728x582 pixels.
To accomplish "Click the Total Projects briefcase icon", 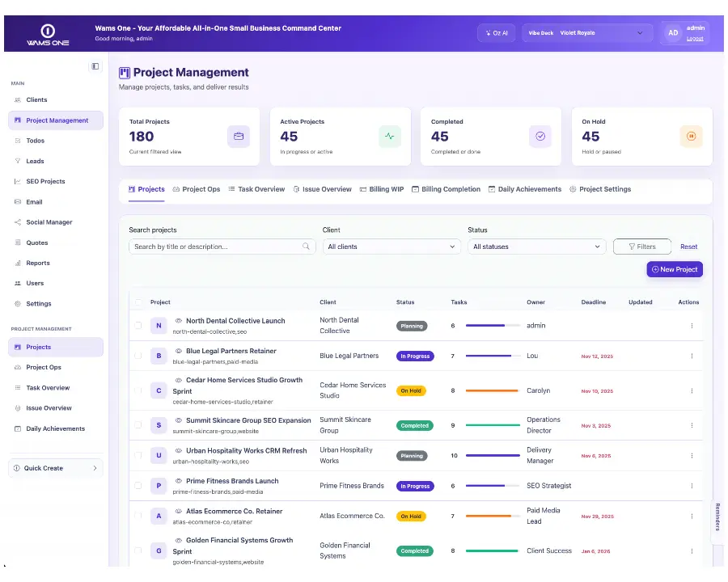I will (239, 137).
